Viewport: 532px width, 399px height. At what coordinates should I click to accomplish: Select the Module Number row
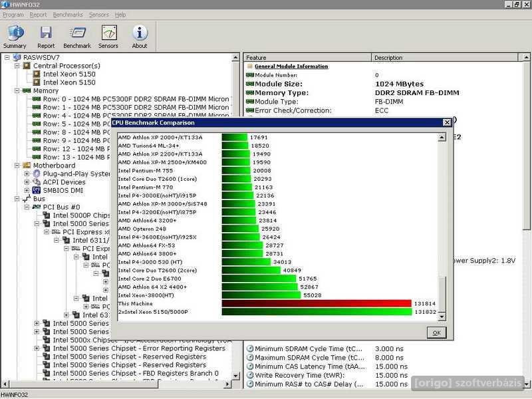276,75
